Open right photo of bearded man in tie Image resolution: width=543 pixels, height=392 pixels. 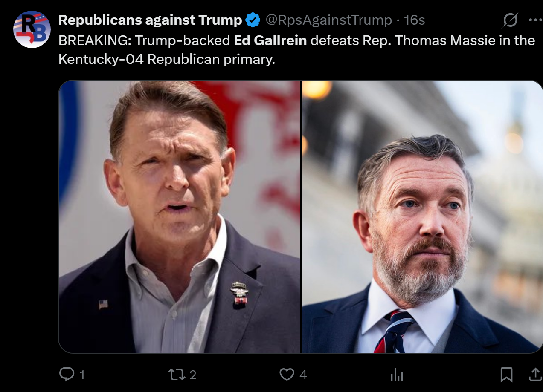coord(422,216)
